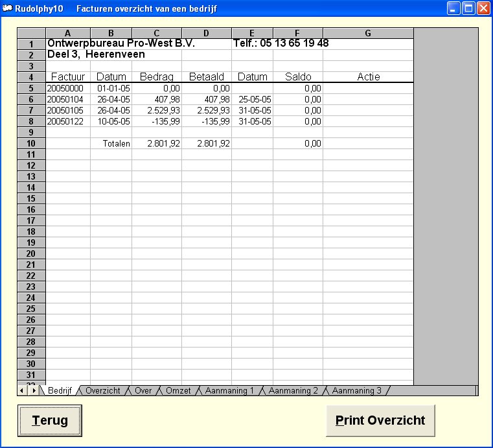Switch to the Overzicht sheet tab
Viewport: 493px width, 448px height.
pos(103,390)
